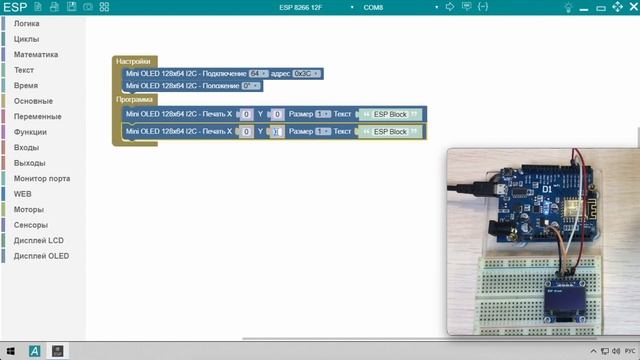The image size is (640, 360).
Task: Open the Монитор порта category
Action: [x=43, y=178]
